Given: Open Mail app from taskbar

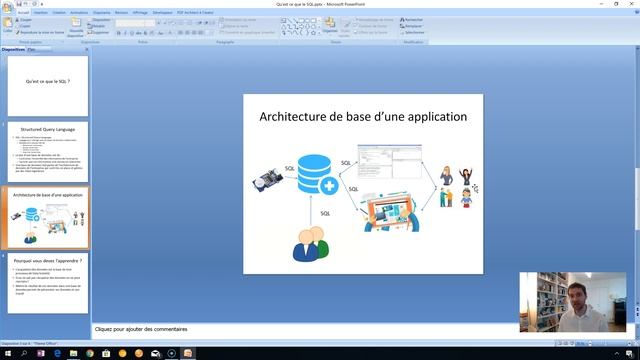Looking at the screenshot, I should pyautogui.click(x=155, y=353).
